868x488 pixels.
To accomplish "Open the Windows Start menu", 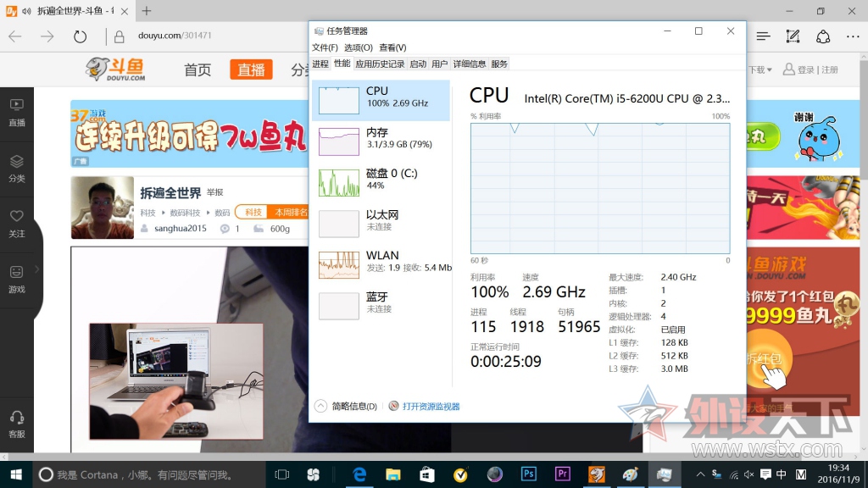I will pyautogui.click(x=16, y=474).
